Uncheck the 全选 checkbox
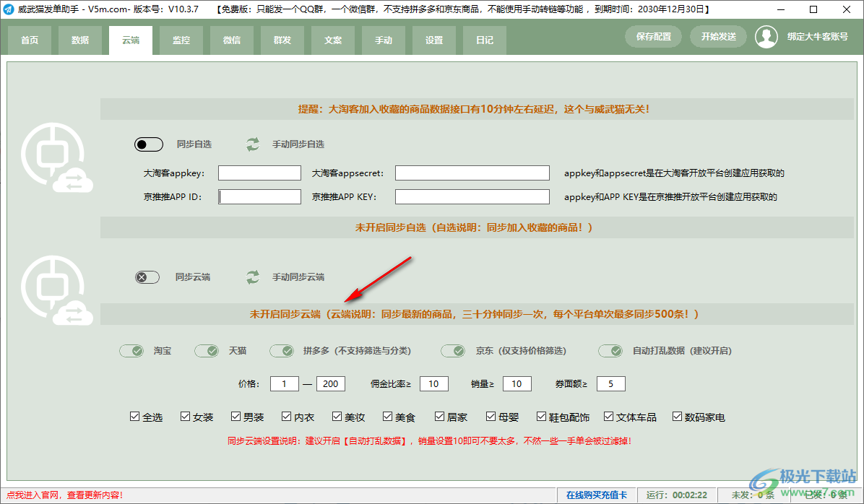The width and height of the screenshot is (864, 504). point(134,417)
